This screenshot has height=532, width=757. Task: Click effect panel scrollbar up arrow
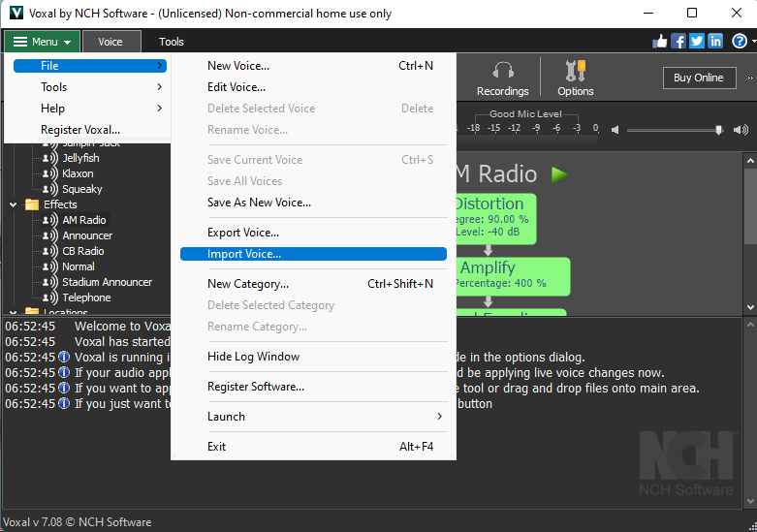[750, 161]
